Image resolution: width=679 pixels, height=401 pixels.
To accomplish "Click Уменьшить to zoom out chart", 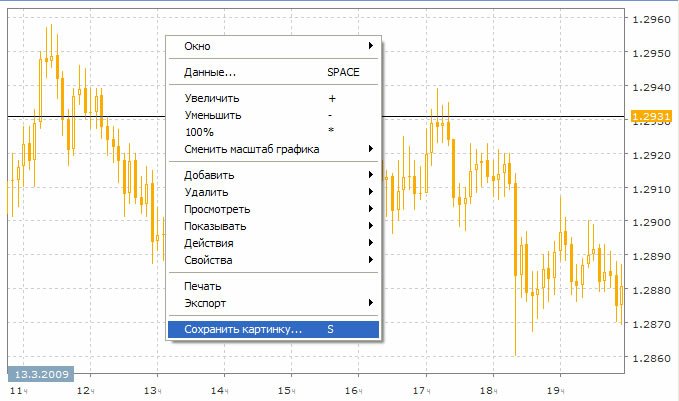I will click(x=214, y=116).
